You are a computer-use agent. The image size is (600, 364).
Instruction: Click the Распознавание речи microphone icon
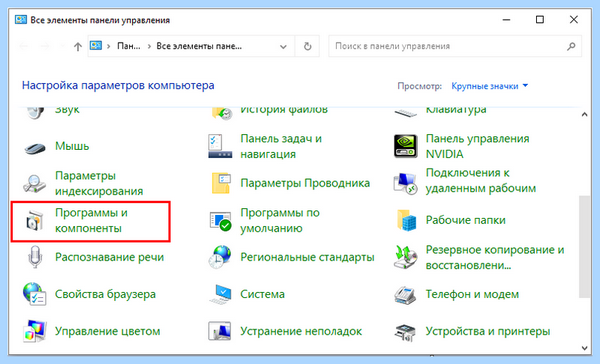pos(35,257)
